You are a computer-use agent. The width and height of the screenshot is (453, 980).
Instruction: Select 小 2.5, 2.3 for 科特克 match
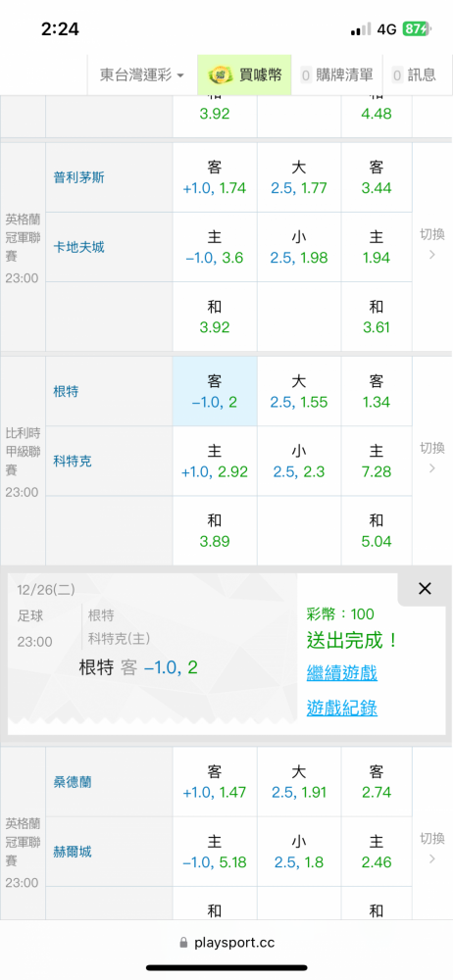tap(298, 462)
